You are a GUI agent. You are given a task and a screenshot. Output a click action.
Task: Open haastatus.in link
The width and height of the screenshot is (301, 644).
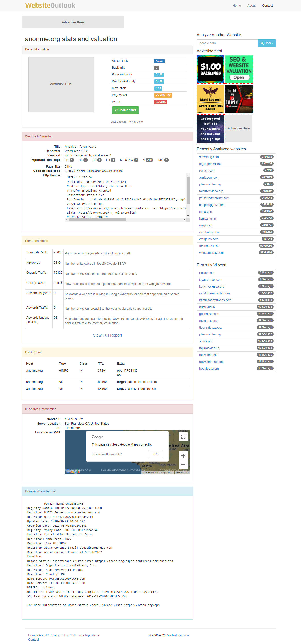[x=207, y=218]
